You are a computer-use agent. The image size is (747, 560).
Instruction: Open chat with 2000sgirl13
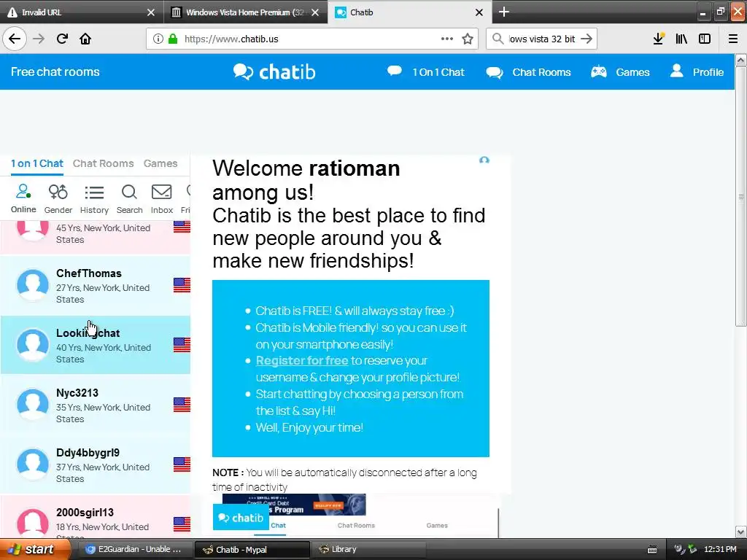click(x=96, y=518)
